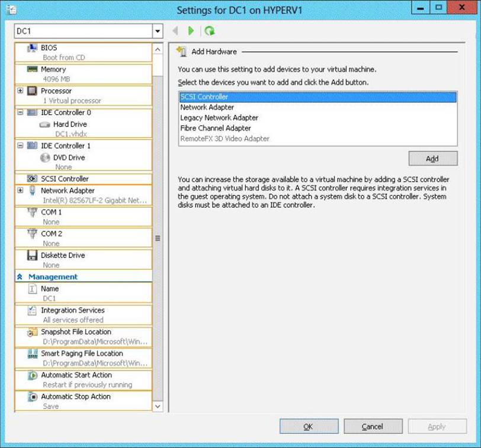Expand the Network Adapter node

click(21, 191)
